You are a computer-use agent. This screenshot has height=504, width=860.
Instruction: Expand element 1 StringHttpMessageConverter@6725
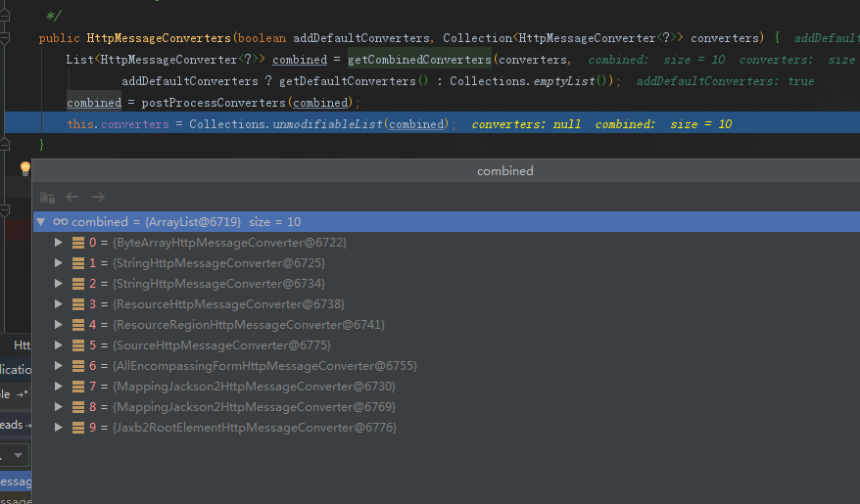tap(58, 263)
